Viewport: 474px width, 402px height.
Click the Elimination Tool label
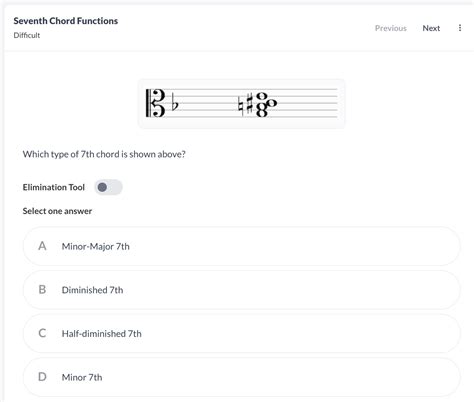coord(54,187)
